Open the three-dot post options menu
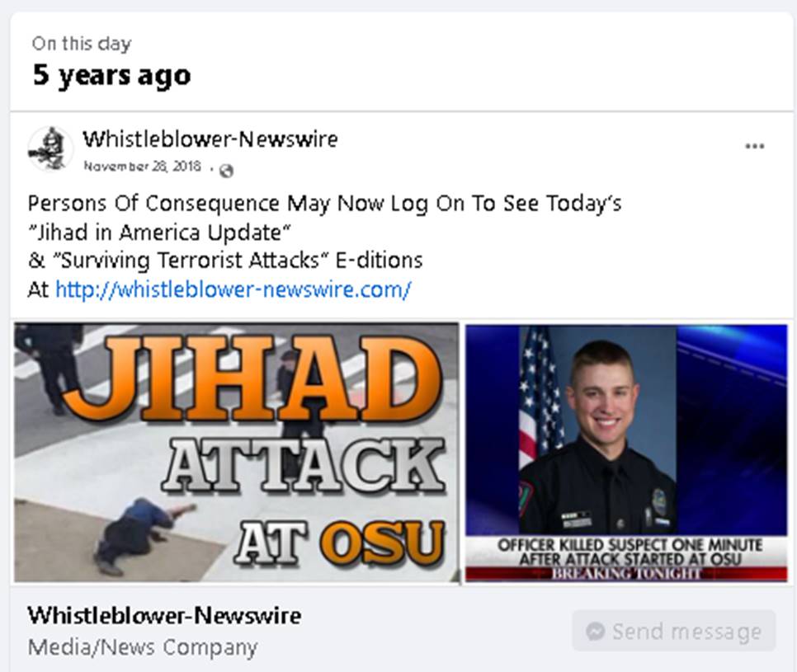The height and width of the screenshot is (672, 797). (754, 147)
